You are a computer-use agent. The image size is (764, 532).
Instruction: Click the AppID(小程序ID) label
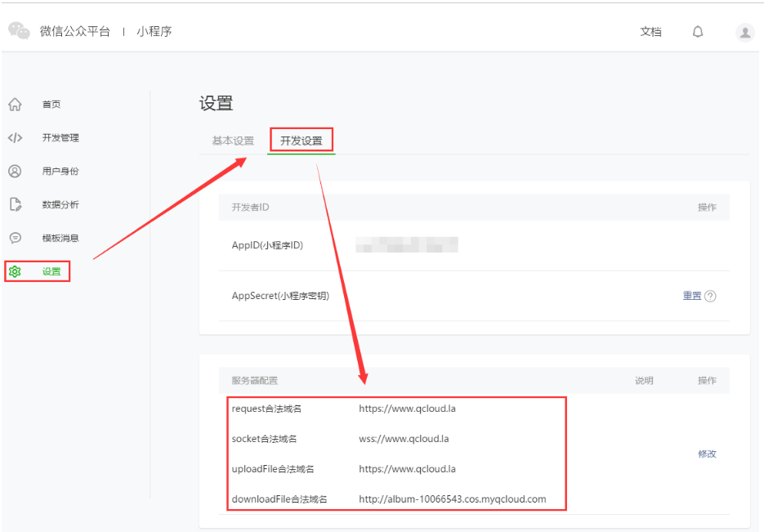tap(267, 245)
